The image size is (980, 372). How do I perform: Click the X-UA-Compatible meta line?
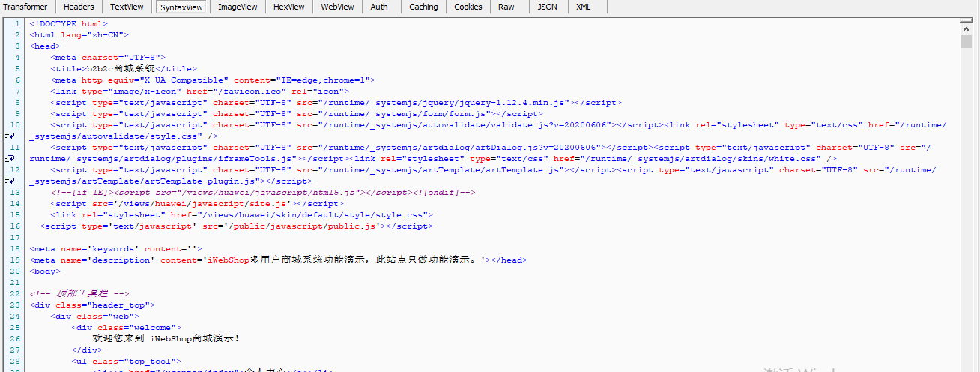coord(213,79)
